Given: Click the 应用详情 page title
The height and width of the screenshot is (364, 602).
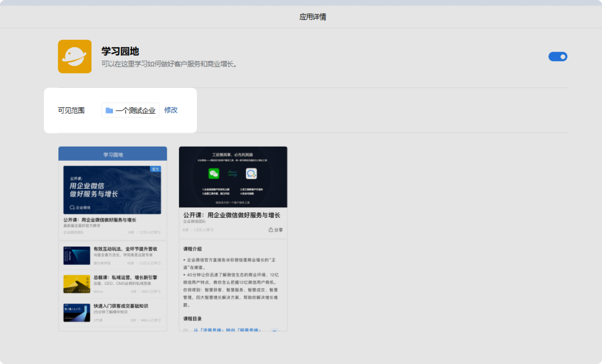Looking at the screenshot, I should click(313, 17).
